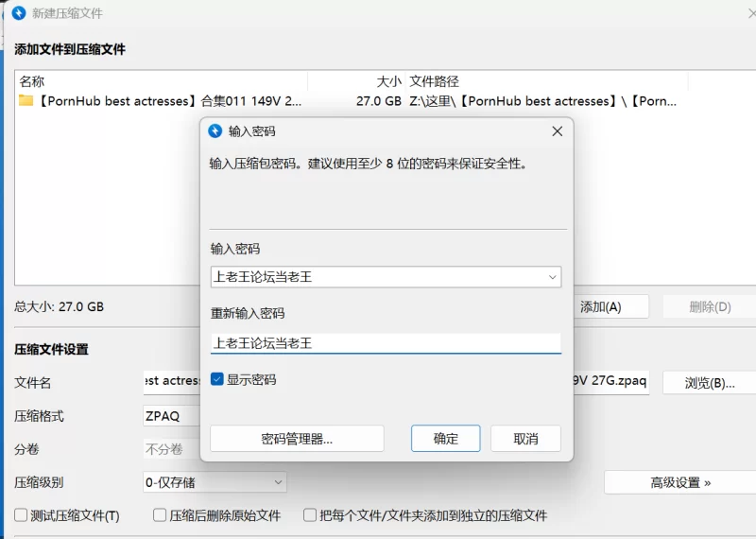Click the icon in the password dialog title bar

tap(215, 131)
